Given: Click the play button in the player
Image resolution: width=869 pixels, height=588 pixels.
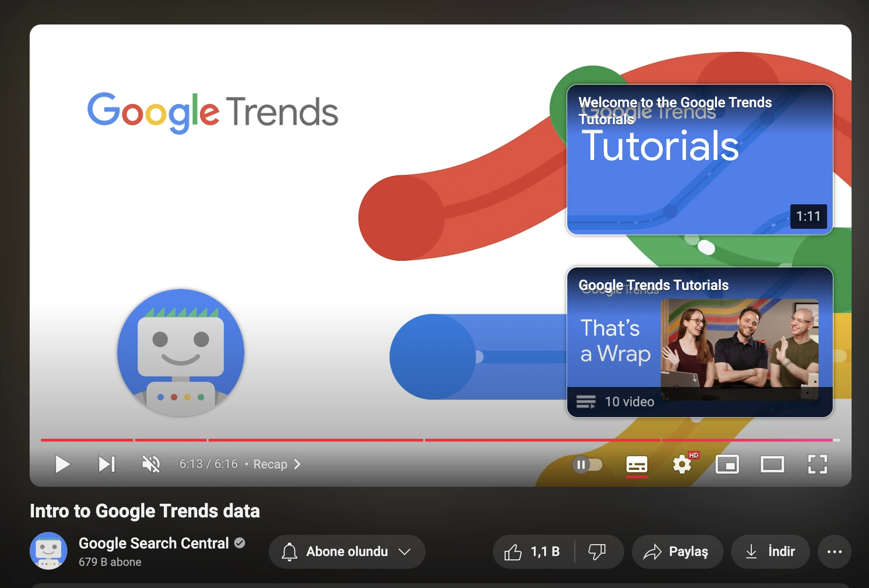Looking at the screenshot, I should pos(62,464).
